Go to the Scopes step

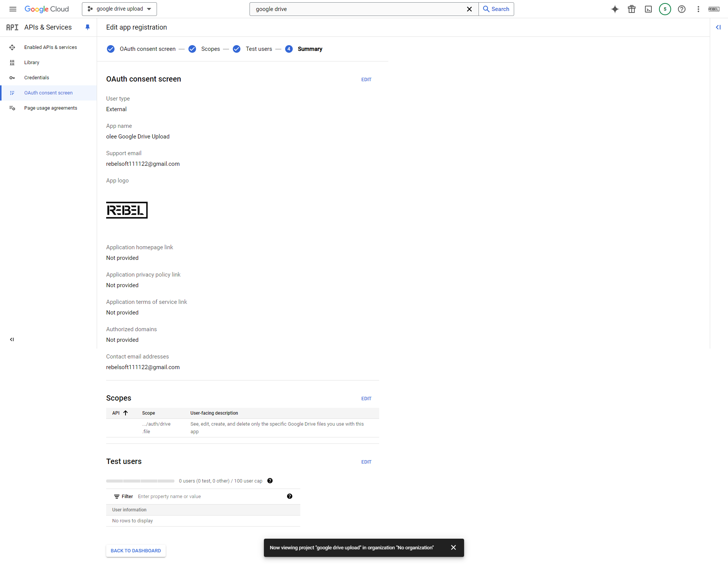[x=204, y=49]
